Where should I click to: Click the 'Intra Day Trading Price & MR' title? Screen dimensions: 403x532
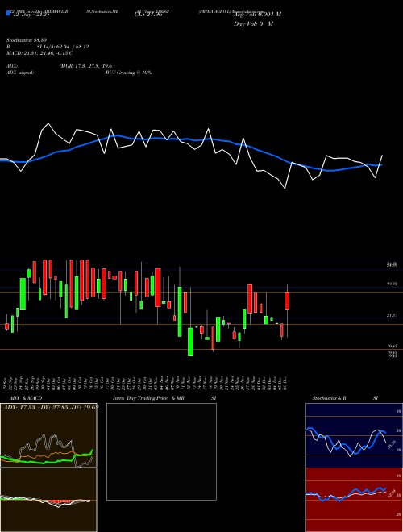(x=148, y=398)
